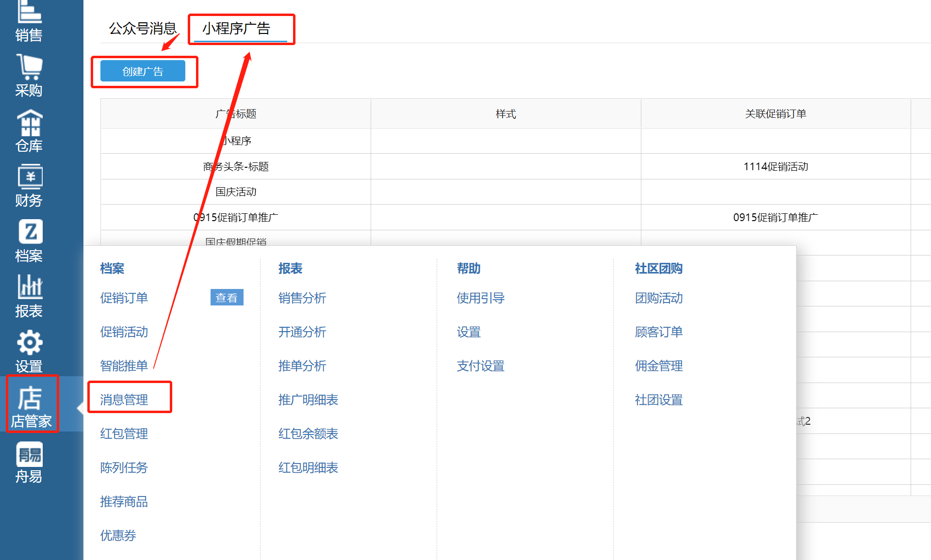931x560 pixels.
Task: Open 团购活动 link
Action: [659, 298]
